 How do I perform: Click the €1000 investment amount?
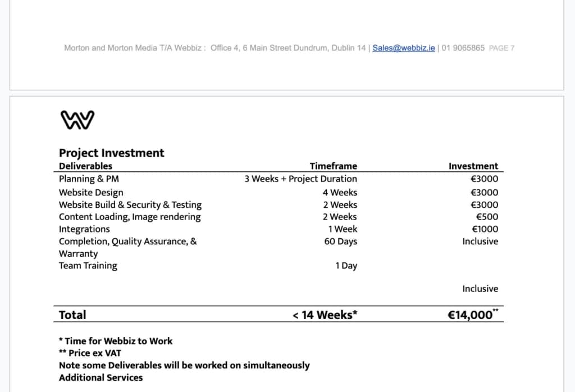point(485,229)
